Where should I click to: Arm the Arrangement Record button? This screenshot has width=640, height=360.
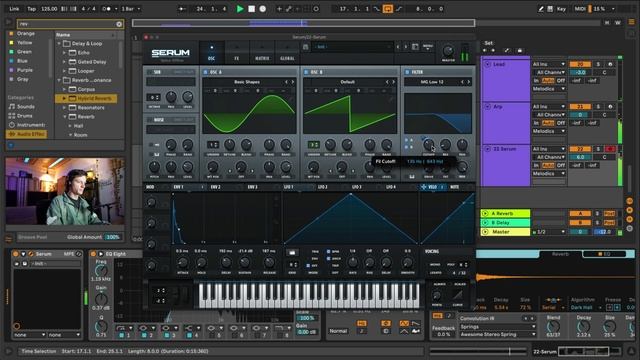coord(262,9)
